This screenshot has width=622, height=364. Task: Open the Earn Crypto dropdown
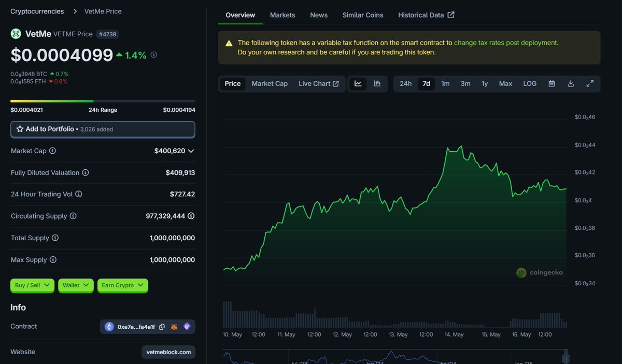123,285
